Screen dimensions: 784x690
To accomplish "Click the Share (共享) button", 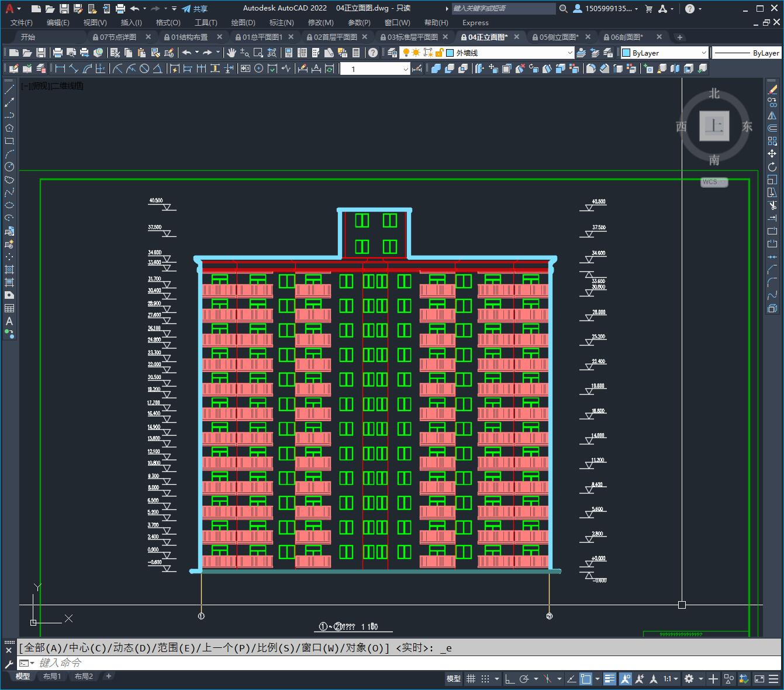I will tap(195, 9).
